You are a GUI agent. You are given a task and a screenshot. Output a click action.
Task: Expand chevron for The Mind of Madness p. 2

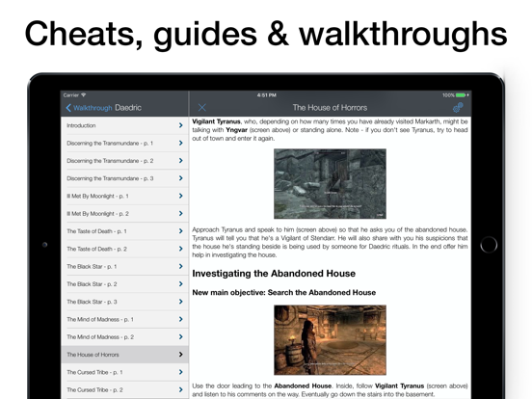click(x=181, y=337)
